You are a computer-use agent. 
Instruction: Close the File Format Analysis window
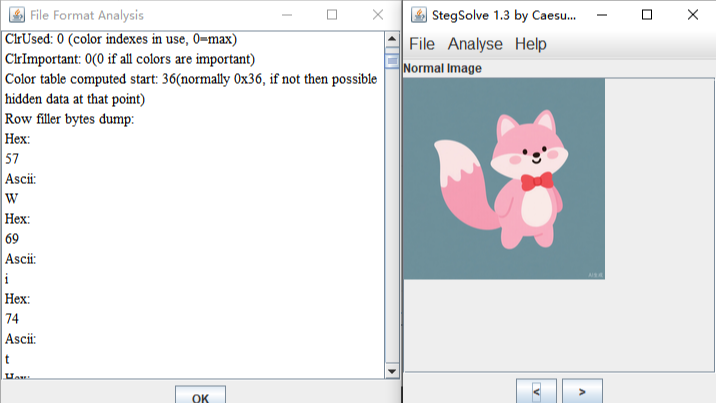[378, 15]
